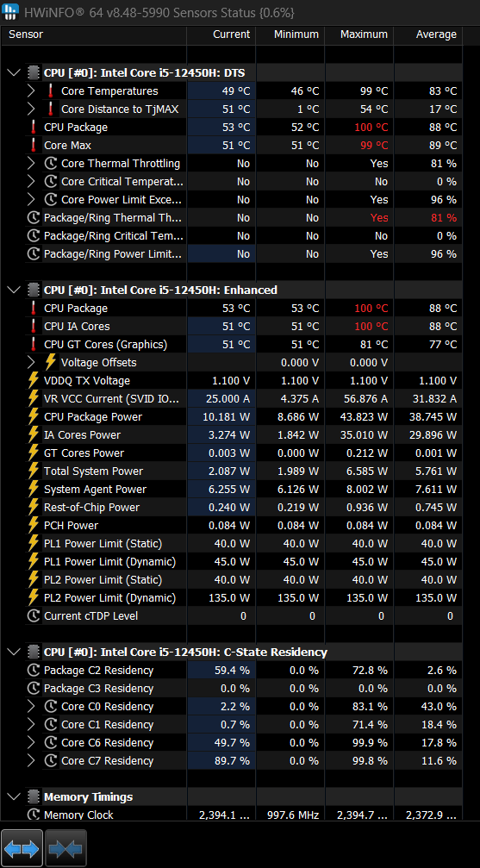Click lightning icon beside PCH Power

pyautogui.click(x=34, y=525)
